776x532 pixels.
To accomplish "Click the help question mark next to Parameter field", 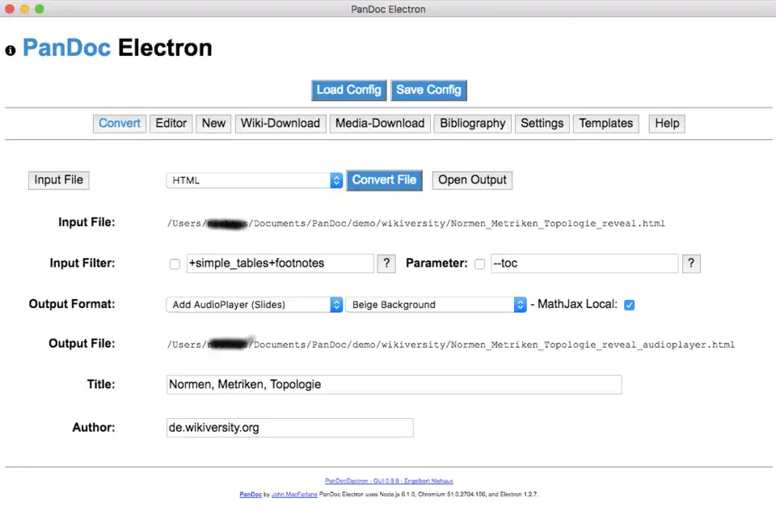I will (x=691, y=264).
